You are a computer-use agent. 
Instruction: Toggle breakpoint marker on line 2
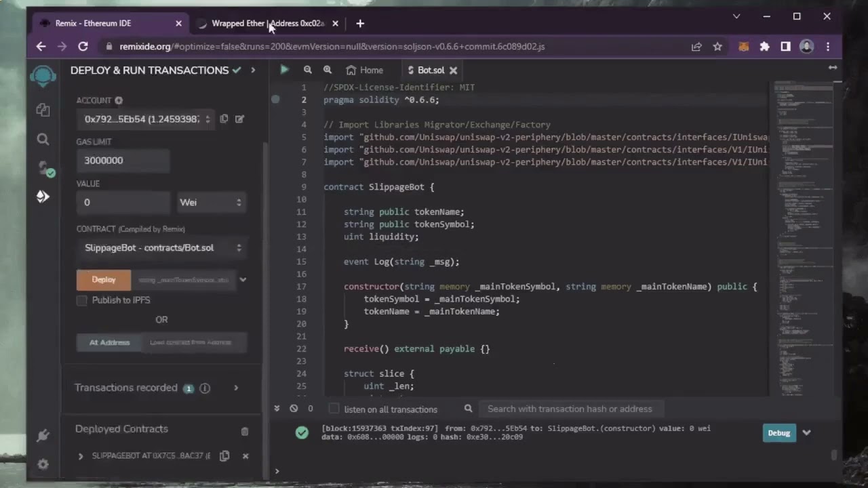(275, 100)
